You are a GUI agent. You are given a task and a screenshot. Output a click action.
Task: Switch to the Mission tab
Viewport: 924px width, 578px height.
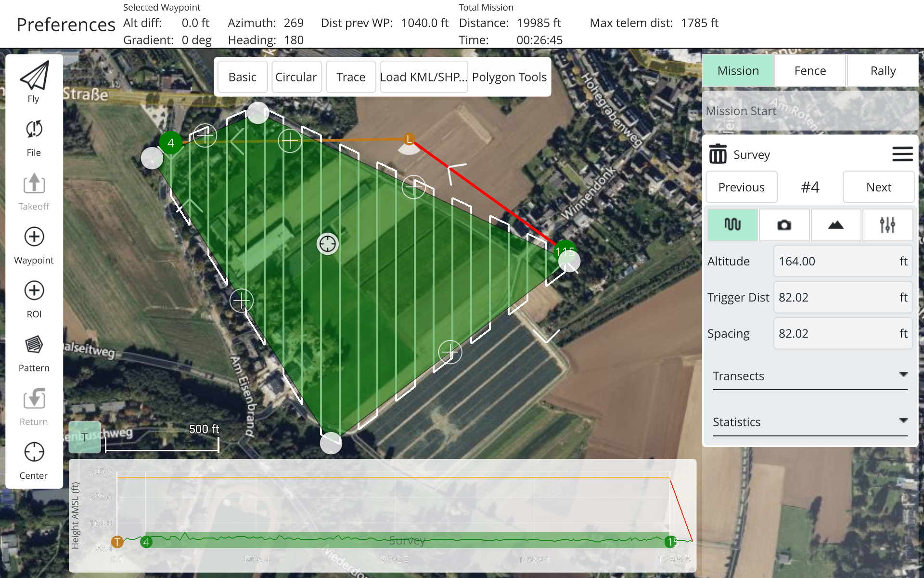coord(738,71)
